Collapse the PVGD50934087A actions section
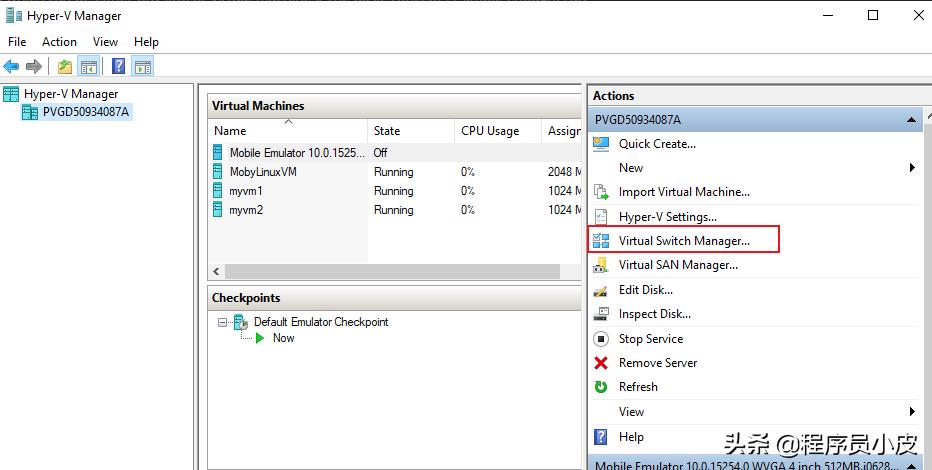Screen dimensions: 932x470 [911, 120]
